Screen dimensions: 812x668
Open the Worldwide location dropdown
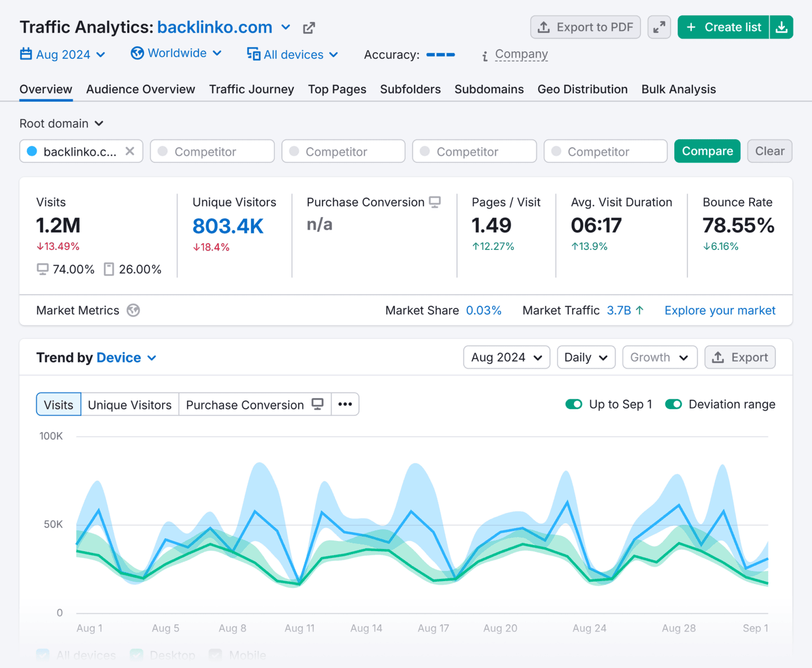[x=176, y=54]
